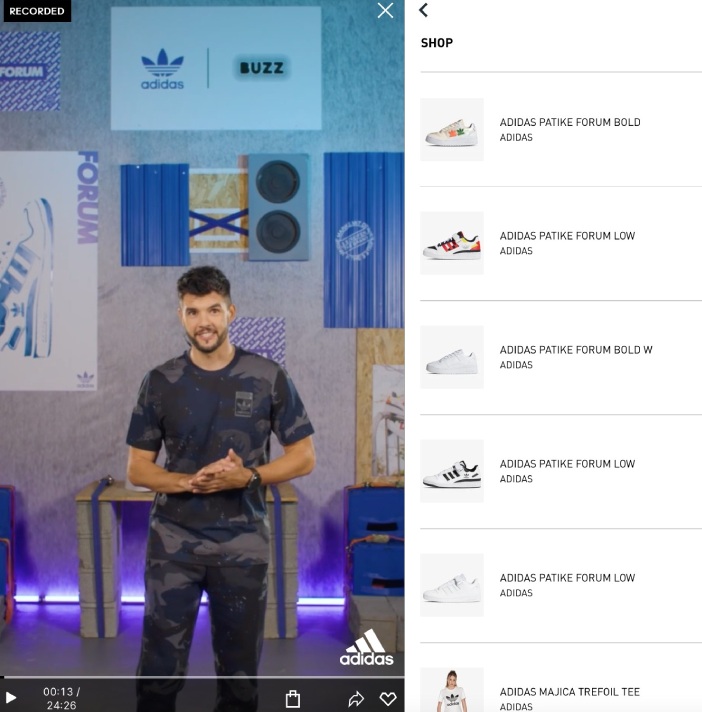The image size is (702, 712).
Task: Close the video with the X icon
Action: pyautogui.click(x=385, y=10)
